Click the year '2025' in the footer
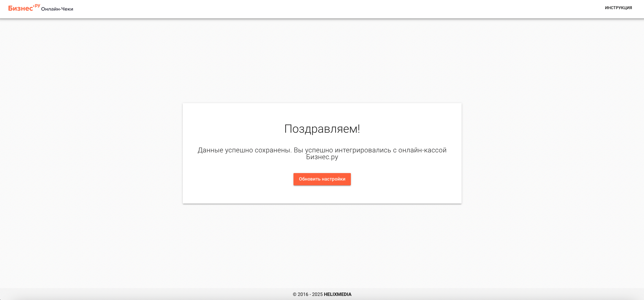Image resolution: width=644 pixels, height=300 pixels. [317, 294]
